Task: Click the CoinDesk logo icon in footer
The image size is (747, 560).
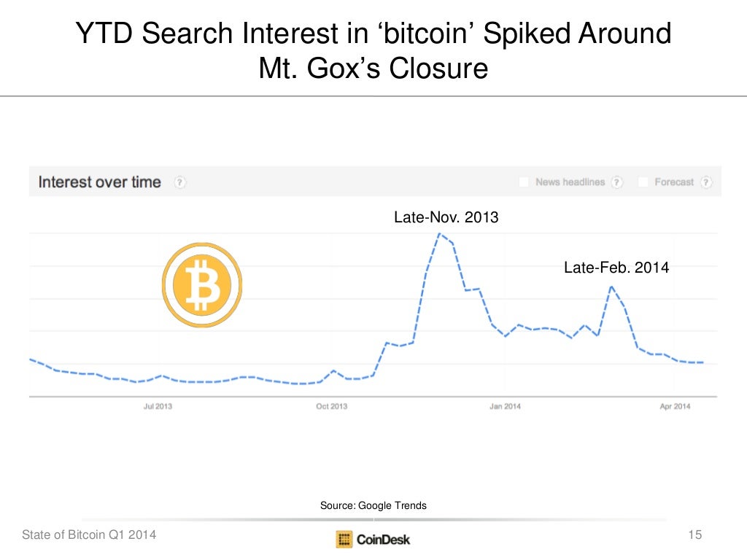Action: pos(344,540)
